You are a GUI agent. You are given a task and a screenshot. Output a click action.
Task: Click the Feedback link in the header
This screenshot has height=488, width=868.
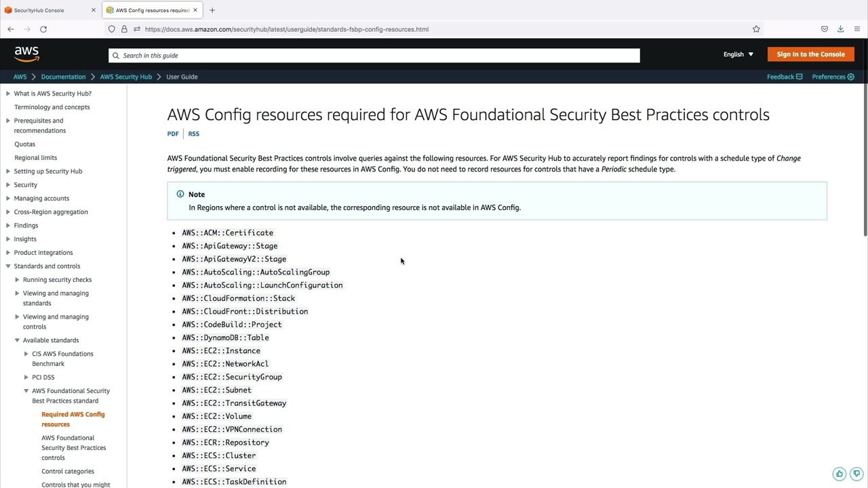tap(784, 77)
